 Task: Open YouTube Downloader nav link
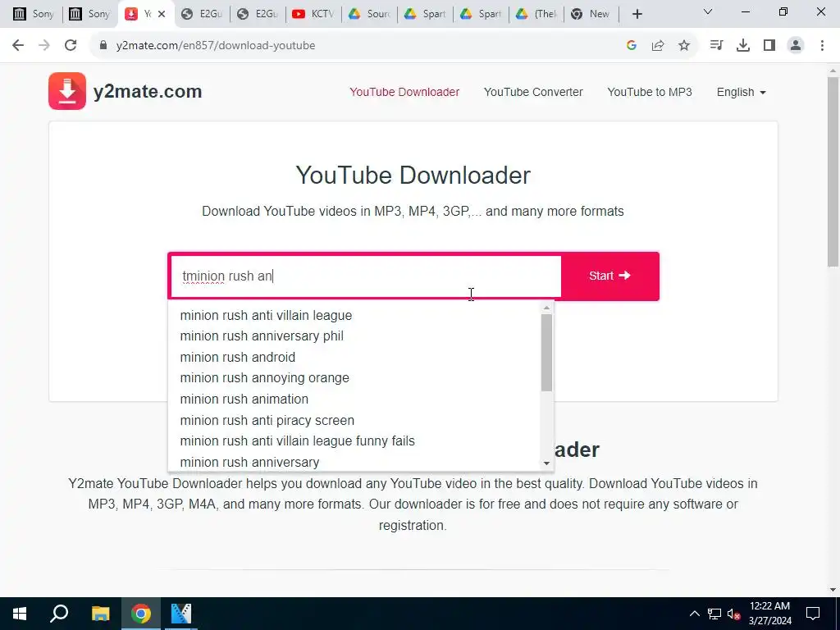404,92
